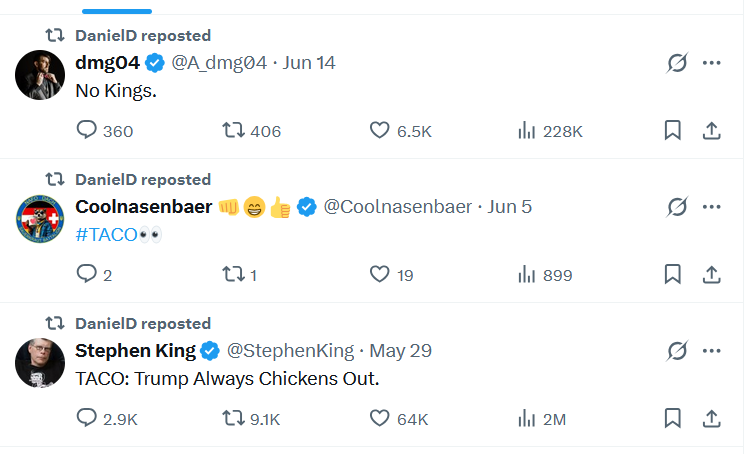View analytics for Stephen King's post
753x454 pixels.
click(527, 419)
